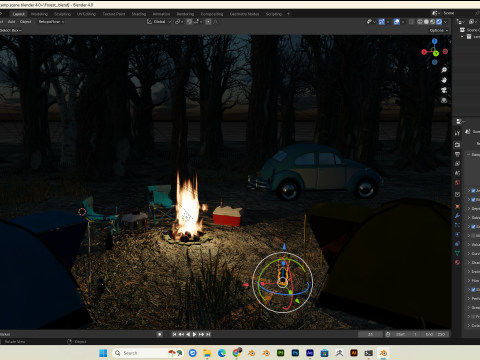Switch to the Modeling workspace tab
The height and width of the screenshot is (360, 480).
click(x=39, y=14)
